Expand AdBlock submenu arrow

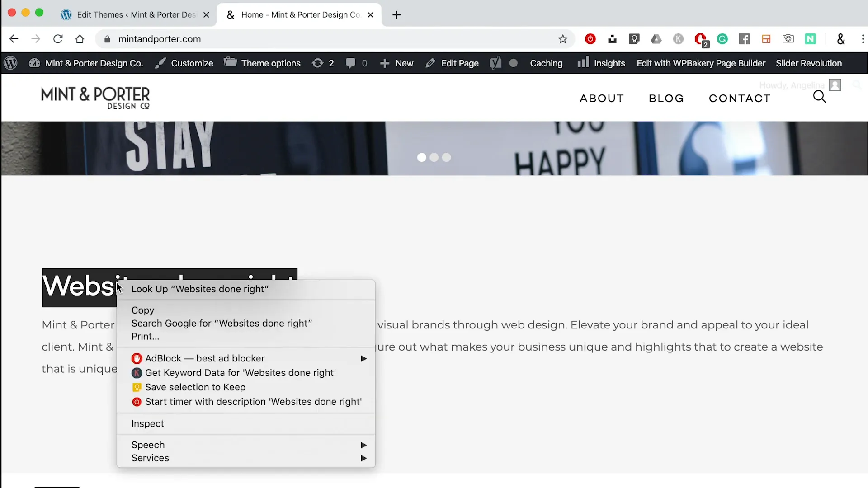click(363, 358)
